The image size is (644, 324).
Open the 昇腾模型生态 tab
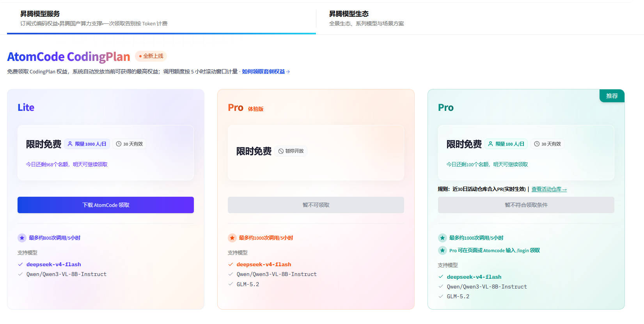pos(480,18)
